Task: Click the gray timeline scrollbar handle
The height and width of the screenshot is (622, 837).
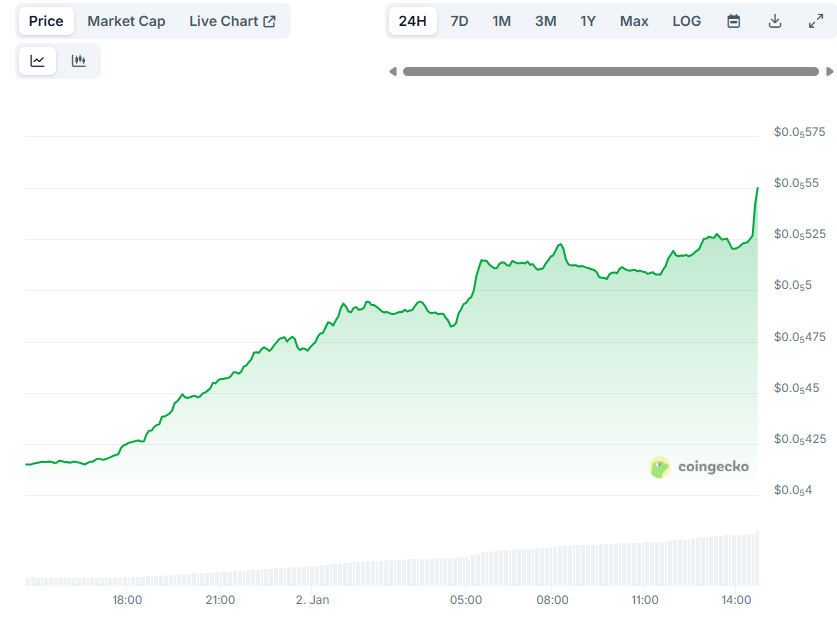Action: point(610,71)
